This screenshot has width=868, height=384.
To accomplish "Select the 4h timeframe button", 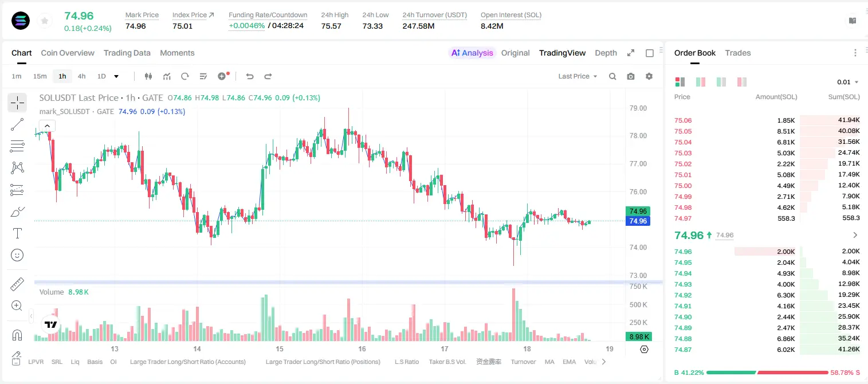I will (x=82, y=76).
